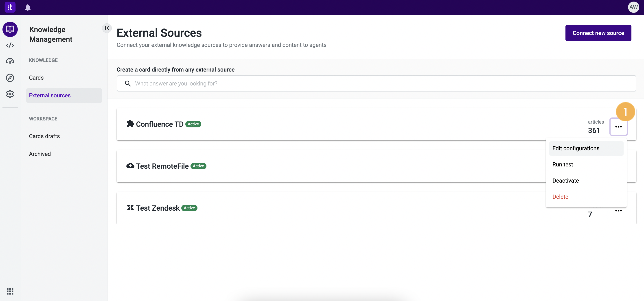This screenshot has width=644, height=301.
Task: Choose Delete from the context menu
Action: click(x=560, y=196)
